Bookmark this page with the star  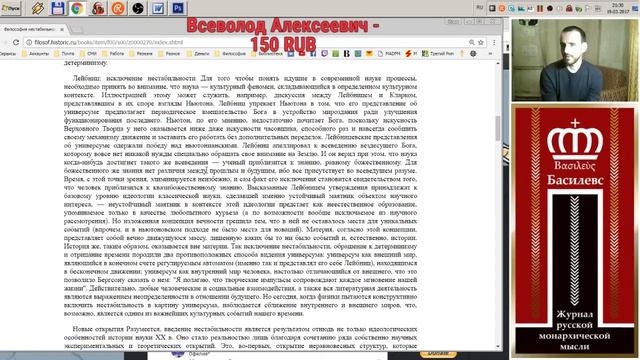[481, 42]
